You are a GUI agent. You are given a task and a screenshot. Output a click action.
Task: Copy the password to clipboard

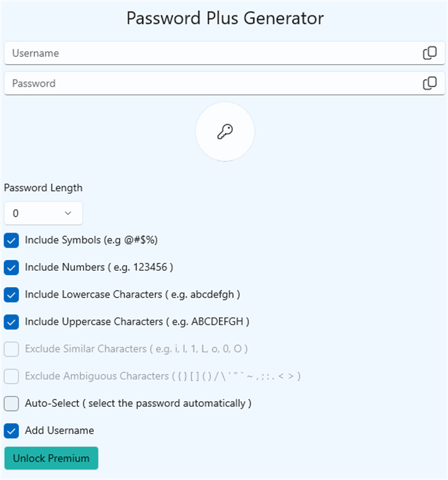(430, 83)
